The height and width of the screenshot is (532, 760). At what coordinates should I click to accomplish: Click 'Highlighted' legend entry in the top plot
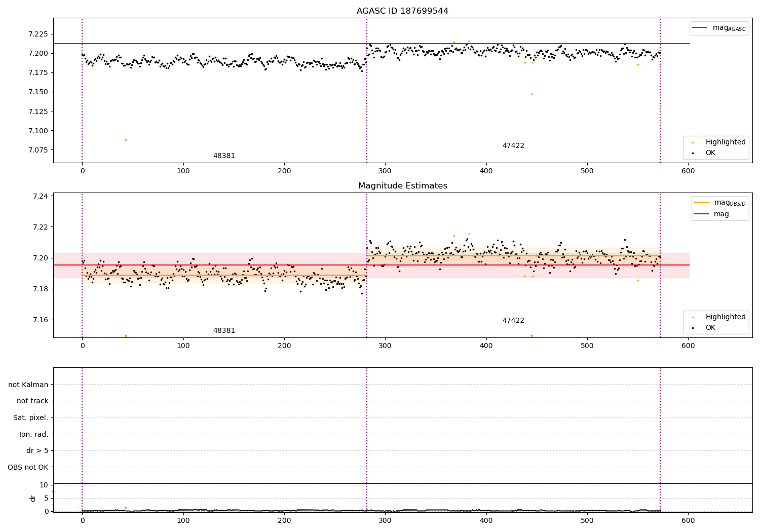click(x=726, y=142)
